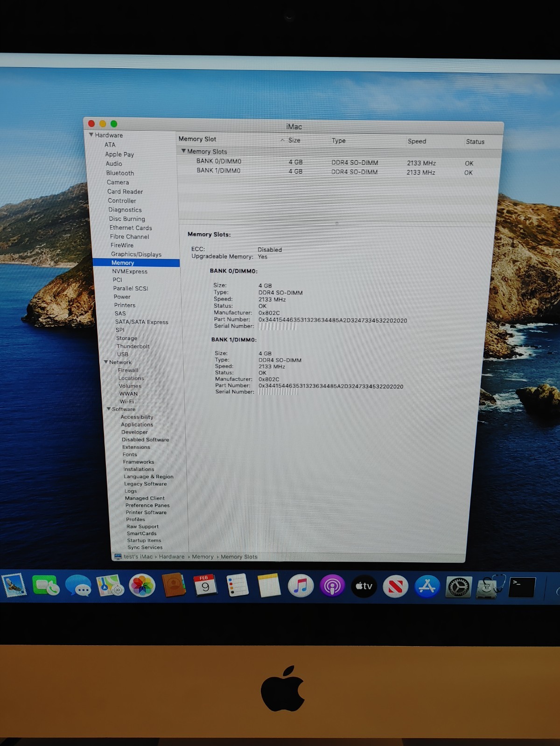This screenshot has height=746, width=560.
Task: Click Hardware in the bottom path bar
Action: [x=172, y=557]
